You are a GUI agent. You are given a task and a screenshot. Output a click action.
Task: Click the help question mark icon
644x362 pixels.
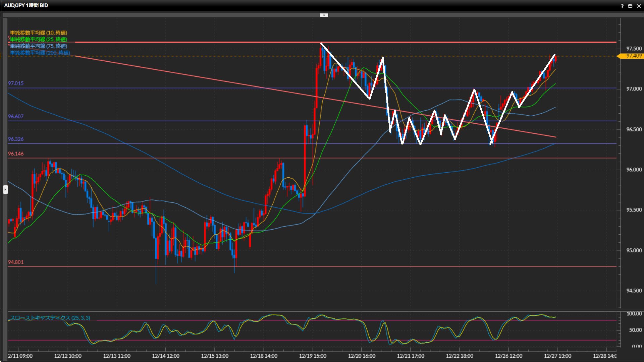(622, 6)
